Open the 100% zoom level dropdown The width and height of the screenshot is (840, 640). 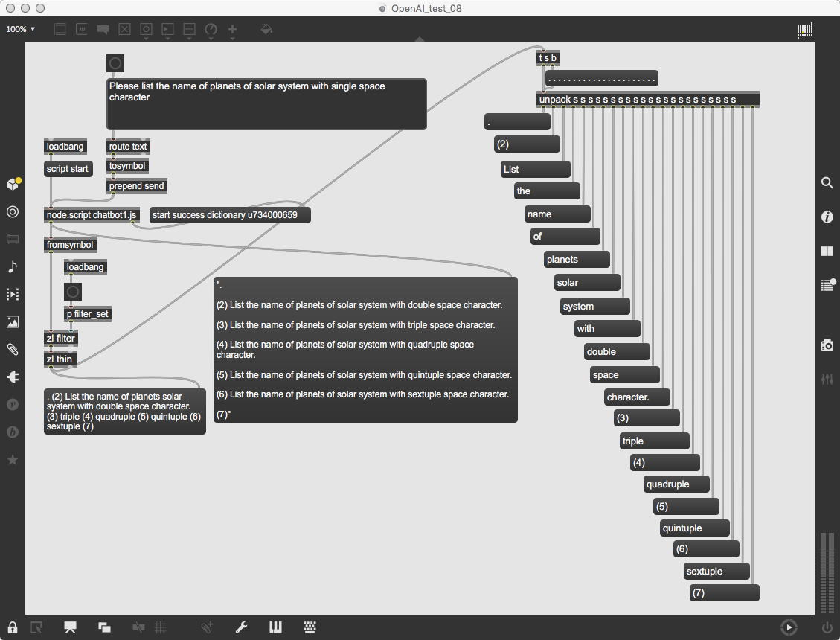[x=20, y=29]
